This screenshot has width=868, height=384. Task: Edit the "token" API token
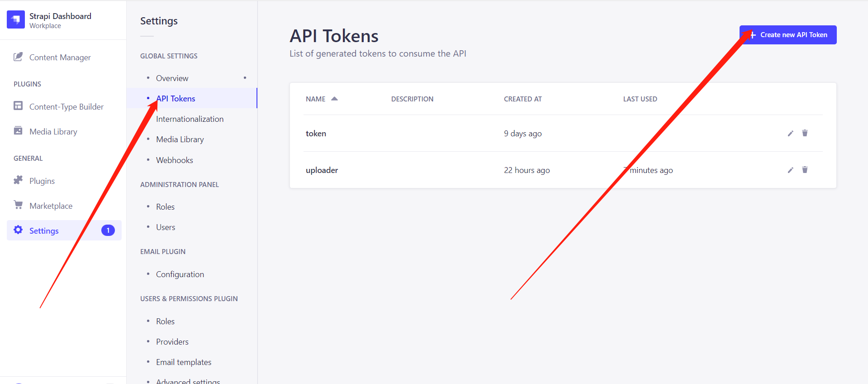point(790,133)
